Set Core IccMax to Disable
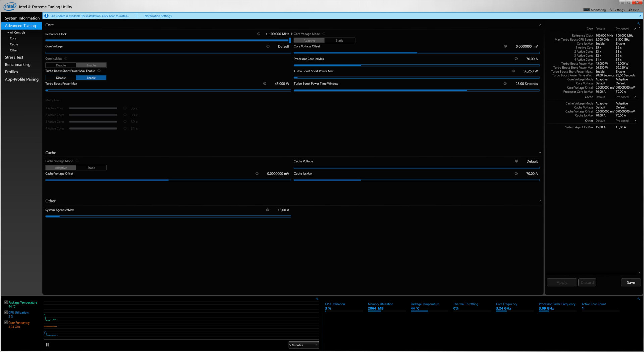Image resolution: width=644 pixels, height=352 pixels. 61,65
